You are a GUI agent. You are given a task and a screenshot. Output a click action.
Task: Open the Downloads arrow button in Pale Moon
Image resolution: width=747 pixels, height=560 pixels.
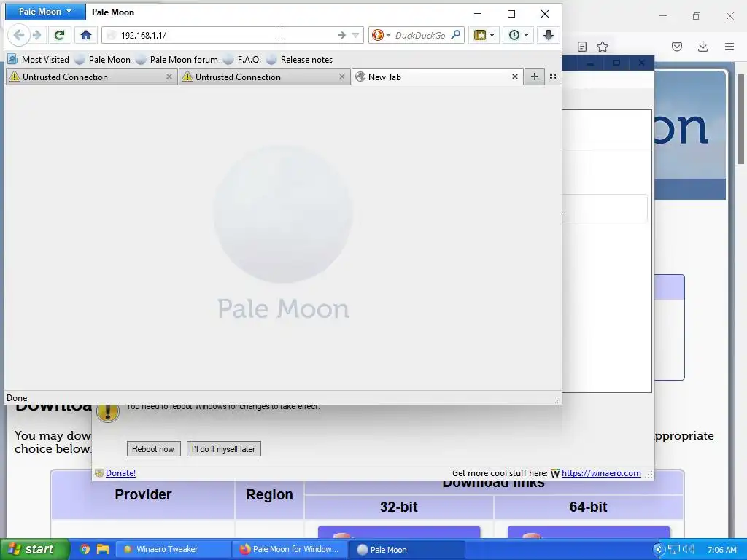pos(549,35)
